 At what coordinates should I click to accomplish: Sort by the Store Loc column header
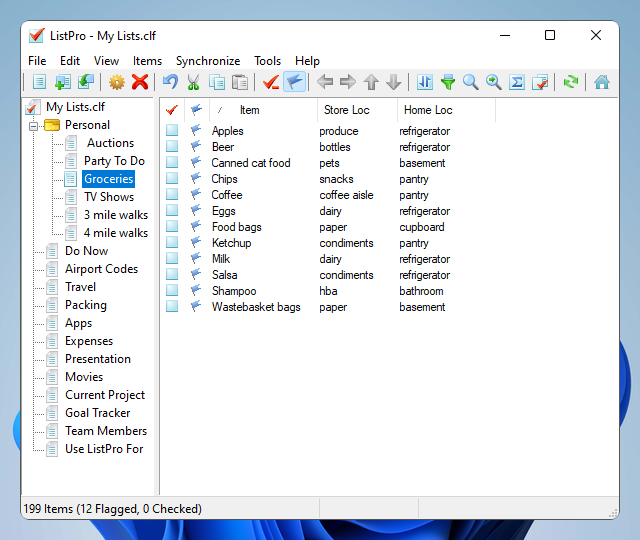pyautogui.click(x=357, y=110)
